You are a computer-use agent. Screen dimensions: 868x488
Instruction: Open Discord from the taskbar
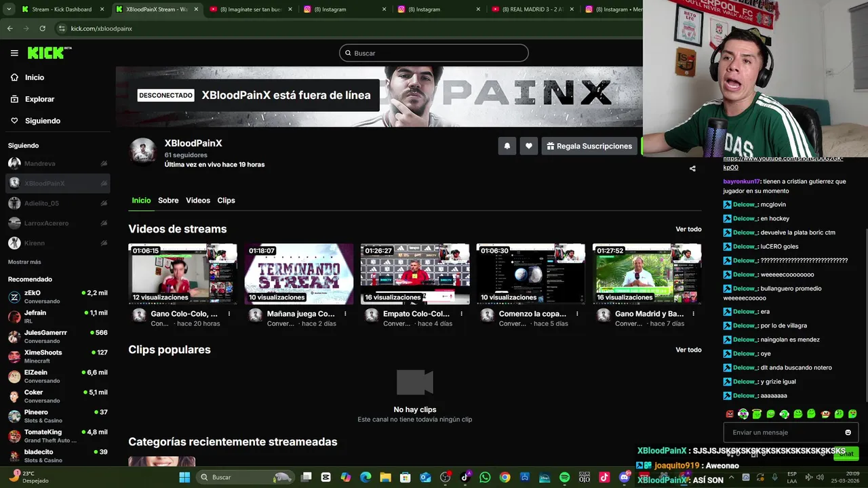[x=625, y=477]
